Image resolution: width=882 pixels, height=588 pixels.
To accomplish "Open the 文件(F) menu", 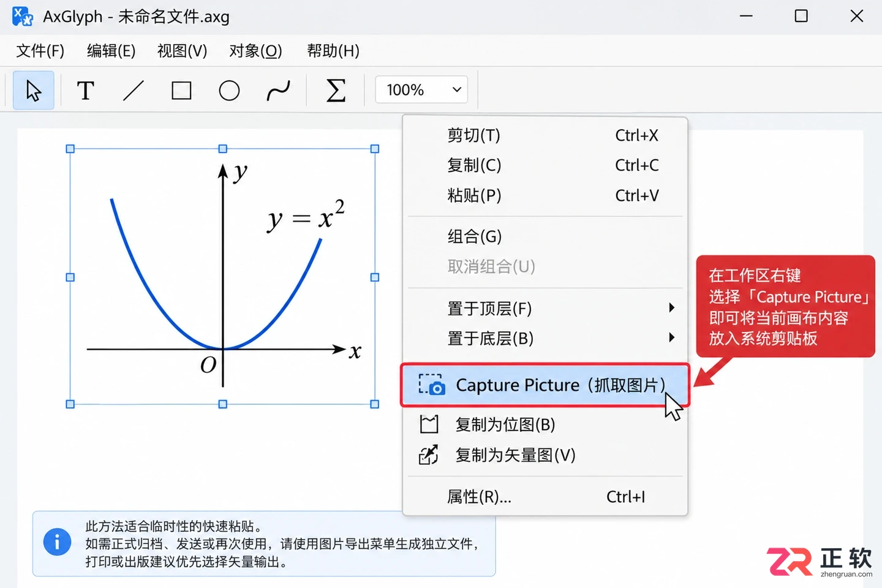I will coord(40,51).
